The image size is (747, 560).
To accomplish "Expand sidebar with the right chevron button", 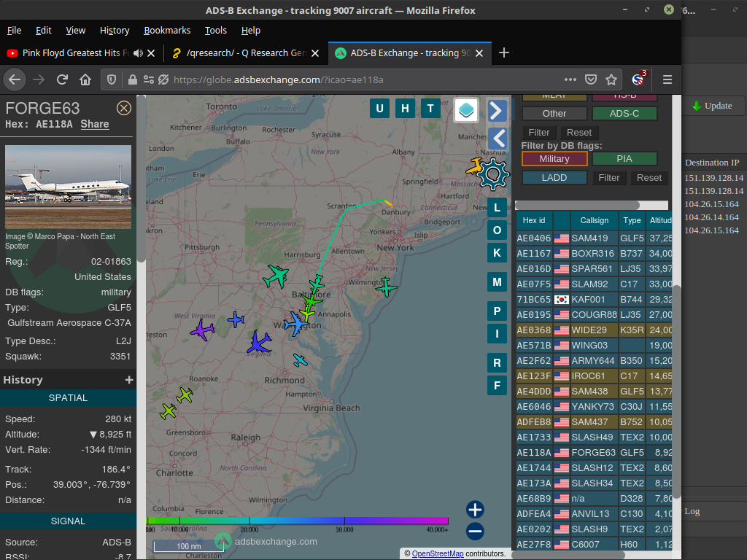I will [x=496, y=111].
